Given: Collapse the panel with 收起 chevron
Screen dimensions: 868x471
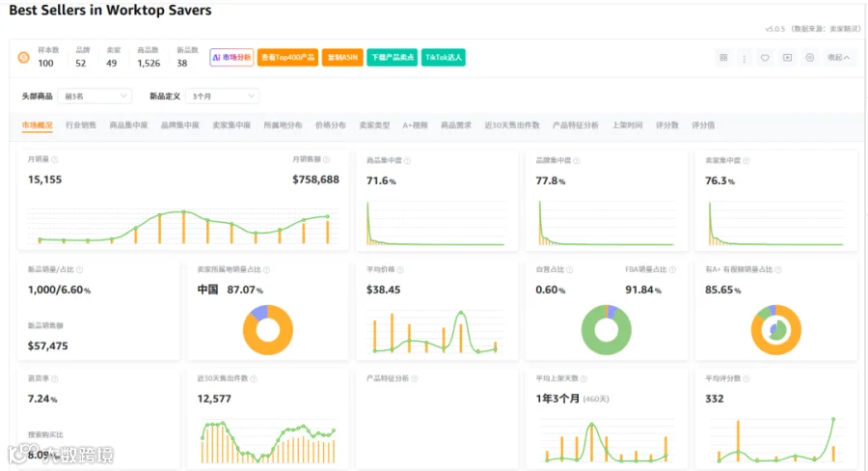Looking at the screenshot, I should (x=839, y=58).
